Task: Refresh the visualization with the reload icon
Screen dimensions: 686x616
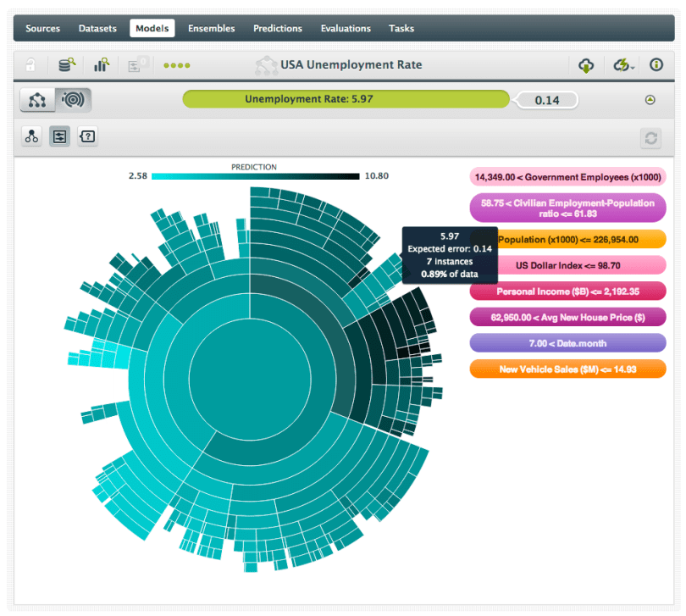Action: click(x=650, y=138)
